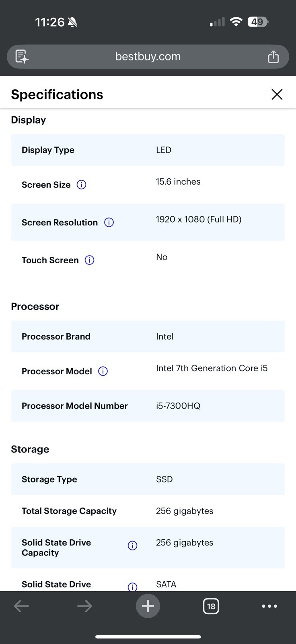296x644 pixels.
Task: View Processor Model info tooltip
Action: [x=103, y=371]
